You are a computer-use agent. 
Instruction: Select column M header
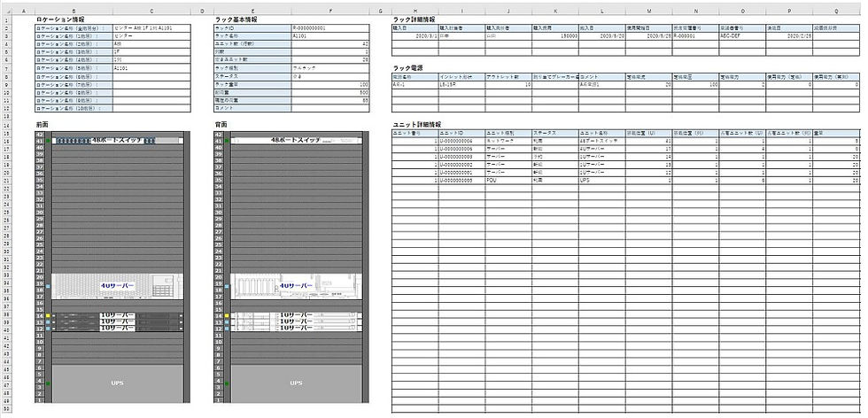point(648,11)
